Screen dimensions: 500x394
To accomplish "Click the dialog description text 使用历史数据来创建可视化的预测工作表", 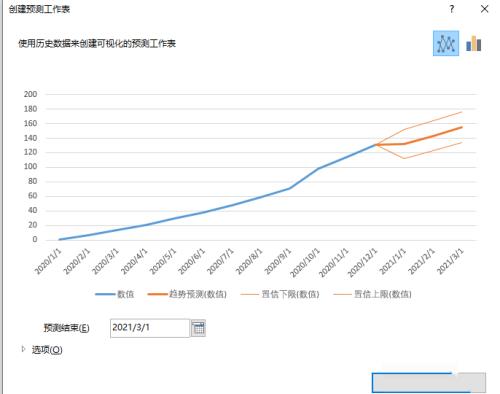I will pyautogui.click(x=97, y=44).
